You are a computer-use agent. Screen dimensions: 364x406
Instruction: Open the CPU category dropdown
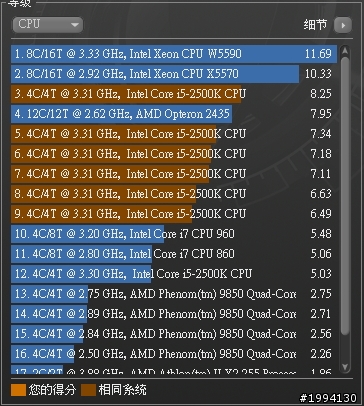48,25
